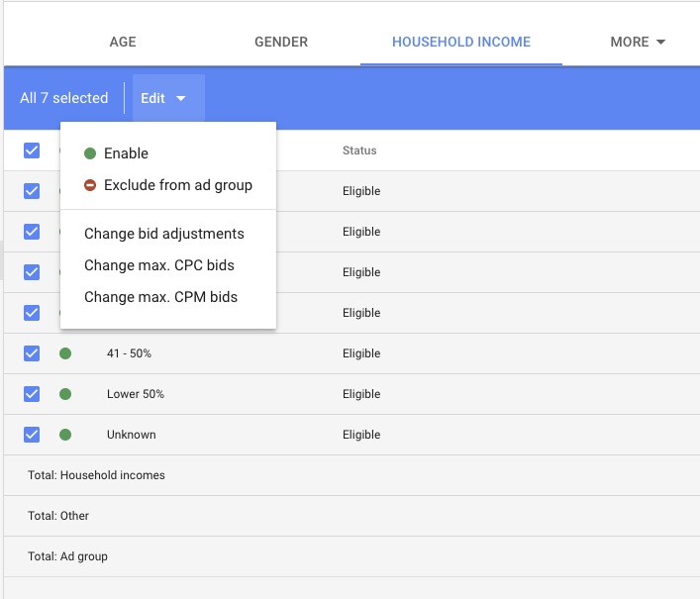Select Change max. CPM bids

(160, 297)
